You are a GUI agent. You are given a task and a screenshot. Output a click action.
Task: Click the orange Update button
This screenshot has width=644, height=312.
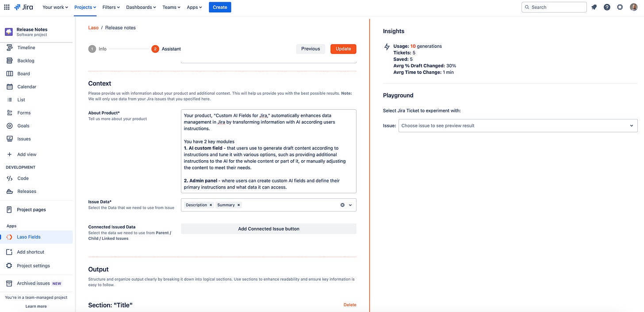coord(343,49)
